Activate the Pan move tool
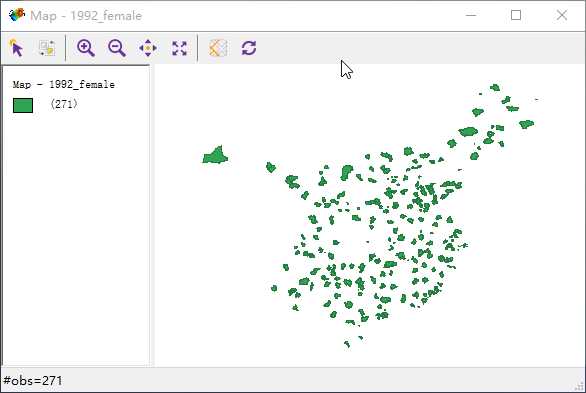Image resolution: width=586 pixels, height=393 pixels. (148, 48)
